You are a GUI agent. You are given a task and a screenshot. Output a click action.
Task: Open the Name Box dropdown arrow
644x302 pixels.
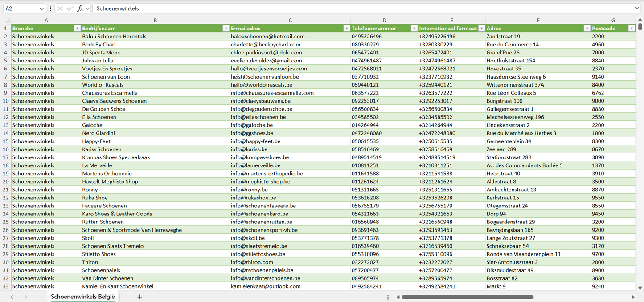click(x=42, y=8)
